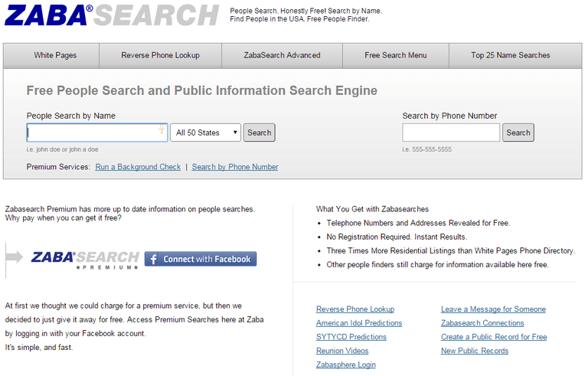
Task: Click the 'People Search by Name' label
Action: [x=71, y=116]
